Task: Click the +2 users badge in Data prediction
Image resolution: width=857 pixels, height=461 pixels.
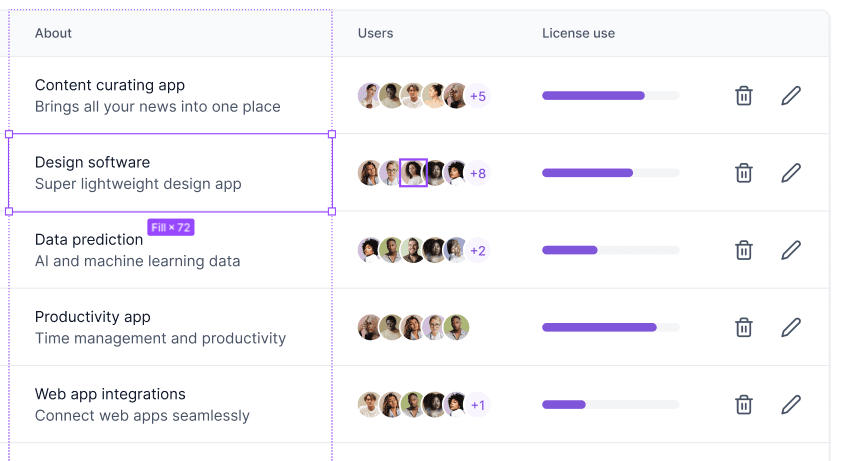Action: point(478,250)
